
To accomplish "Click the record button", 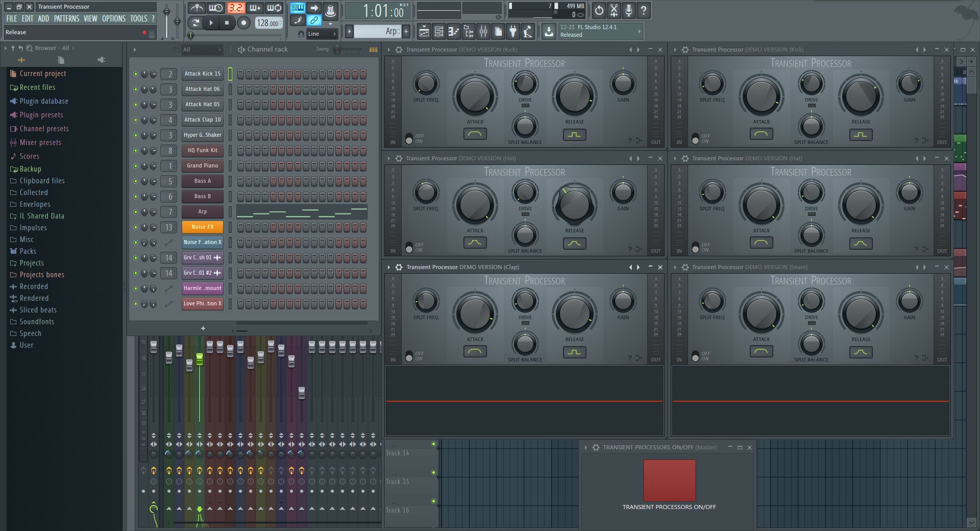I will click(x=244, y=22).
